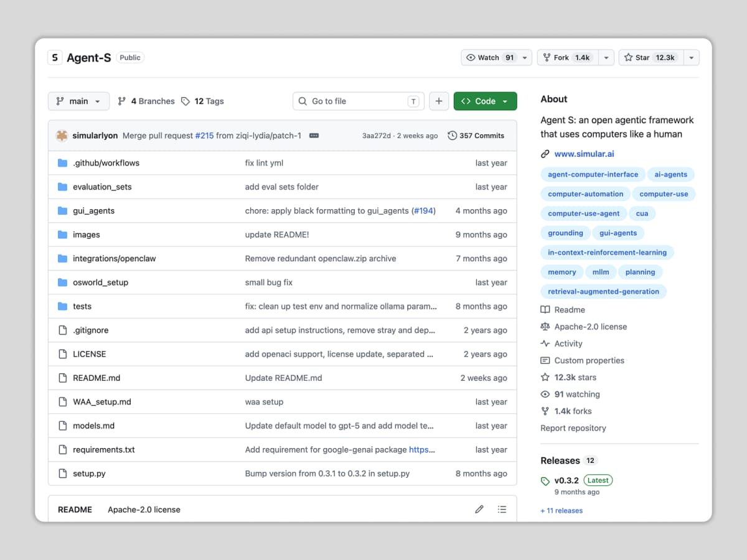Viewport: 747px width, 560px height.
Task: Click the osworld_setup folder icon
Action: [x=62, y=282]
